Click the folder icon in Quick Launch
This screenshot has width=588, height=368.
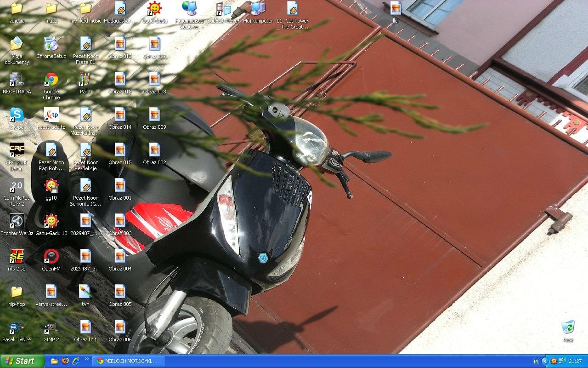[x=54, y=361]
